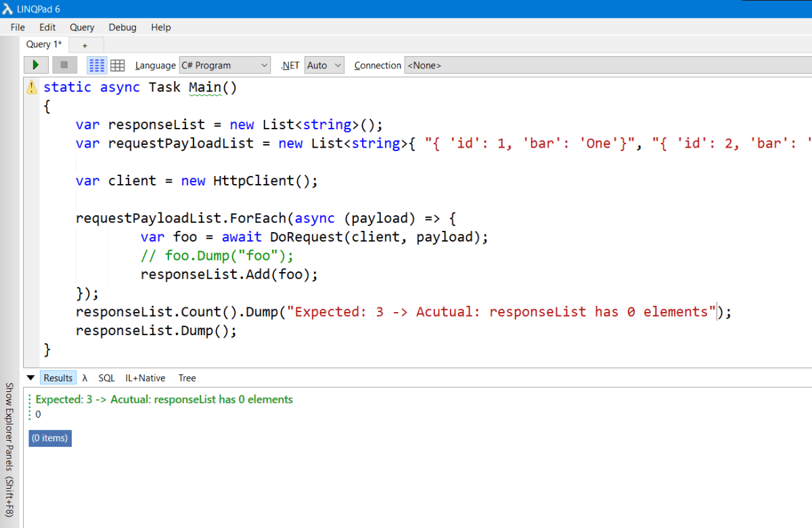Open the Connection dropdown showing None
812x528 pixels.
(608, 65)
